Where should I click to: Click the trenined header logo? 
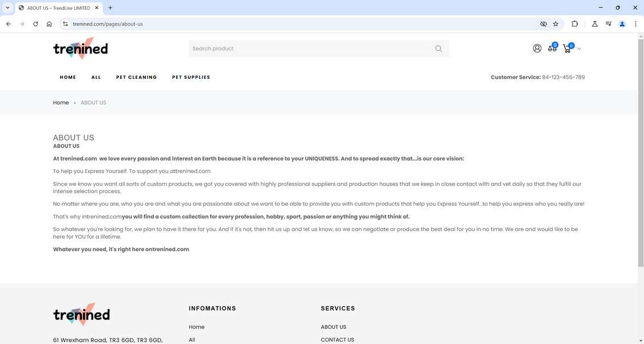click(81, 49)
